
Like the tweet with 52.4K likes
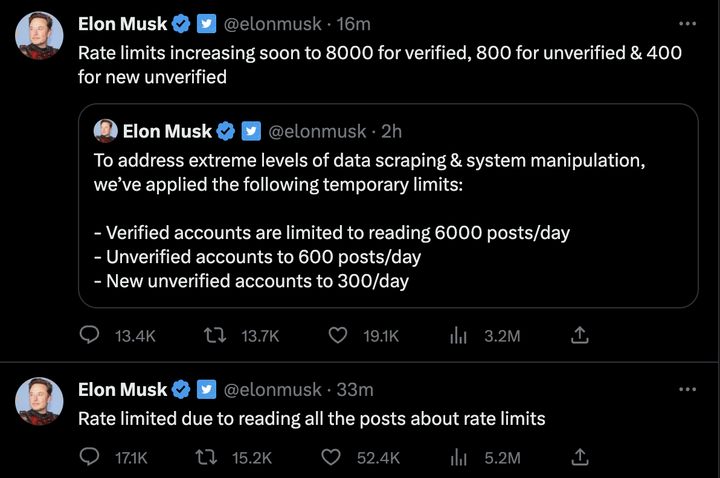pyautogui.click(x=331, y=457)
